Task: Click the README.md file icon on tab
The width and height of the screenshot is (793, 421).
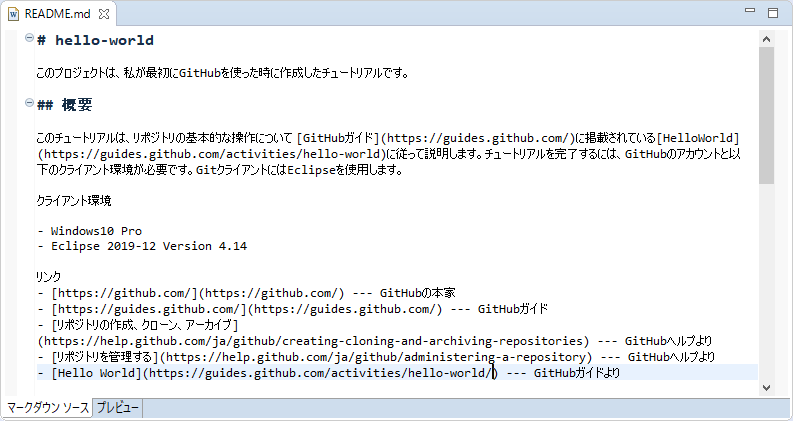Action: pos(13,13)
